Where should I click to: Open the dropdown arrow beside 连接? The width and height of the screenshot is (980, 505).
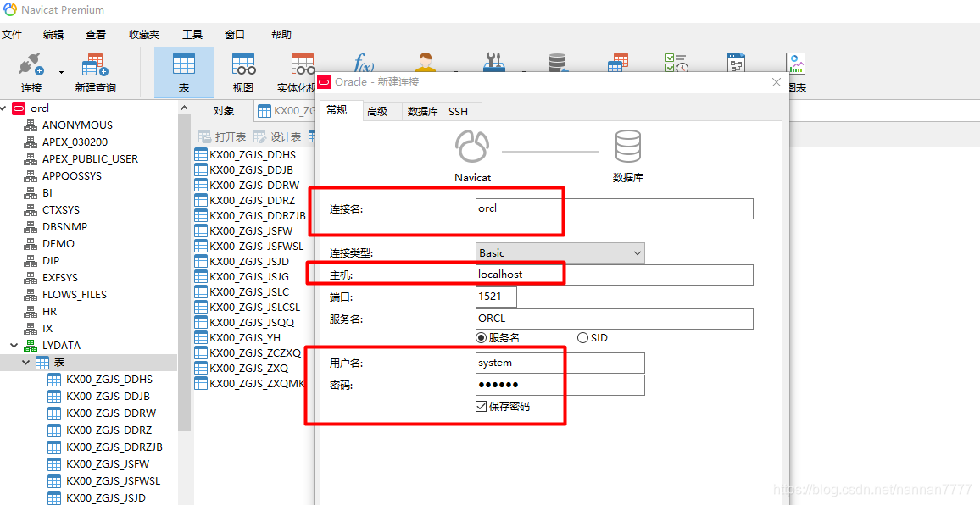pos(61,72)
